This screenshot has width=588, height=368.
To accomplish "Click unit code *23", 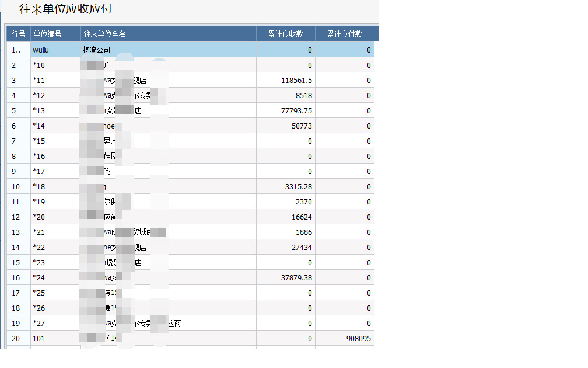I will [x=55, y=263].
